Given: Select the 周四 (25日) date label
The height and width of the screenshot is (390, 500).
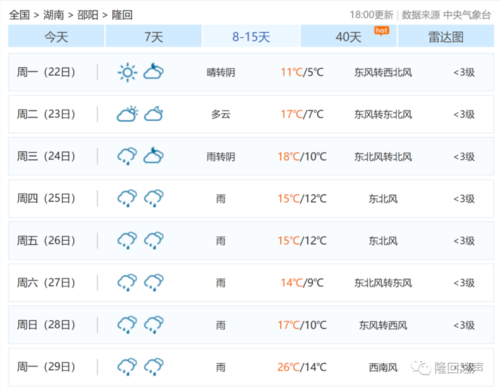Looking at the screenshot, I should tap(46, 198).
